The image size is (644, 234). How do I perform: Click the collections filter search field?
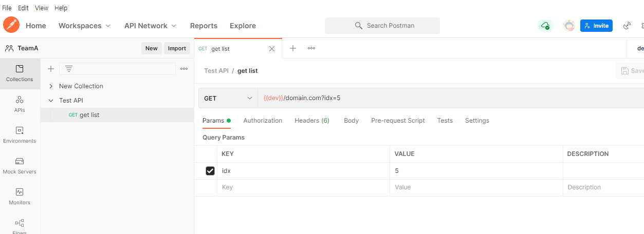tap(118, 69)
